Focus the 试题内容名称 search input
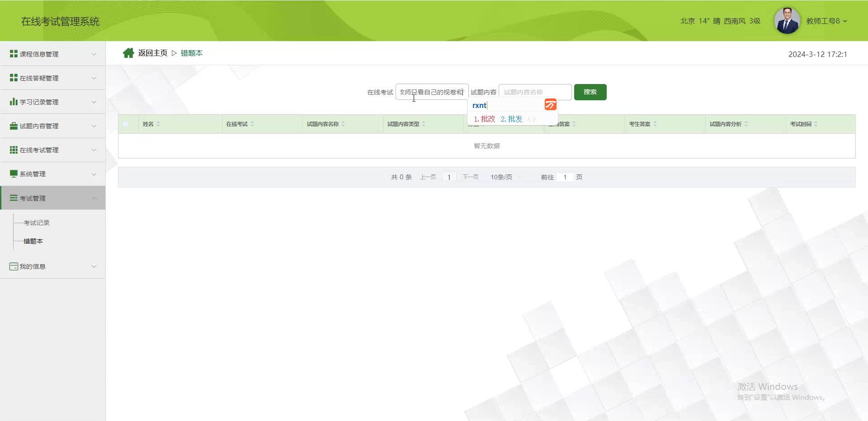The height and width of the screenshot is (421, 868). (x=535, y=92)
